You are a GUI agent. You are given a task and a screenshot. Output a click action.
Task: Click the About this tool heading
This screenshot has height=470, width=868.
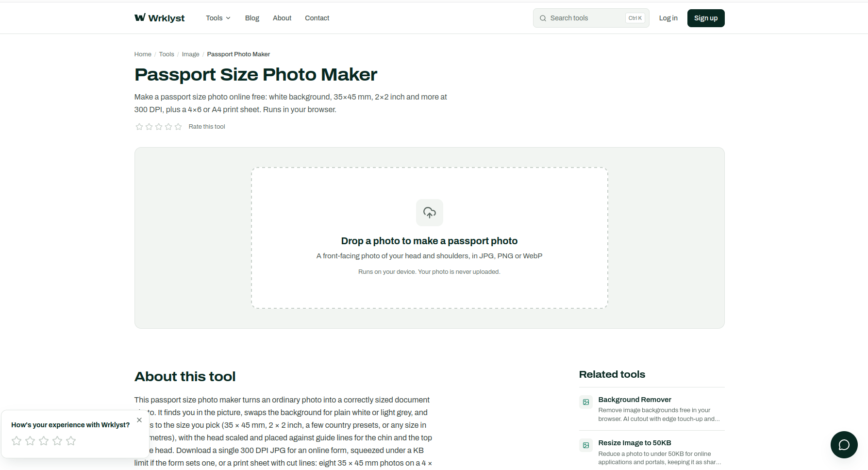tap(185, 376)
